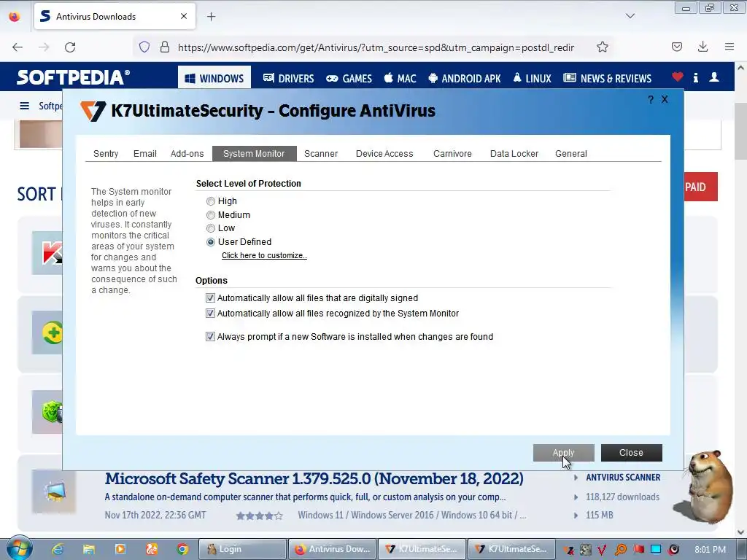Select the System Monitor tab
The width and height of the screenshot is (747, 560).
point(255,154)
